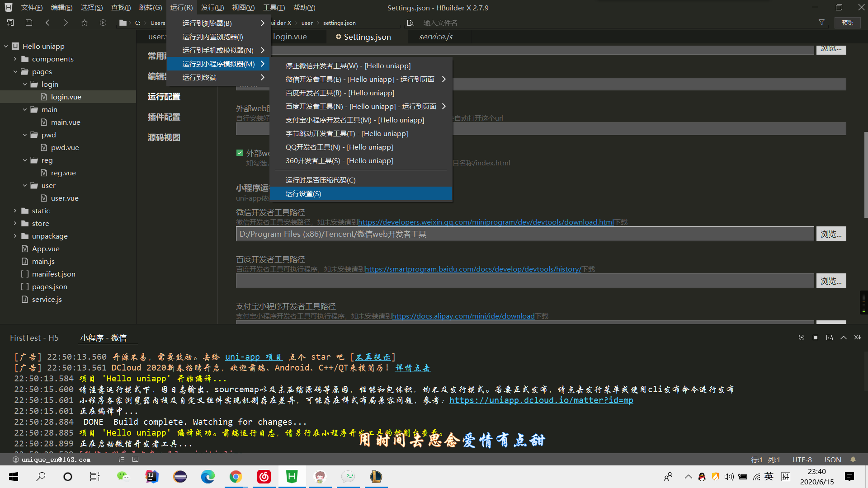The width and height of the screenshot is (868, 488).
Task: Click the Baidu developer tool path field
Action: point(524,281)
